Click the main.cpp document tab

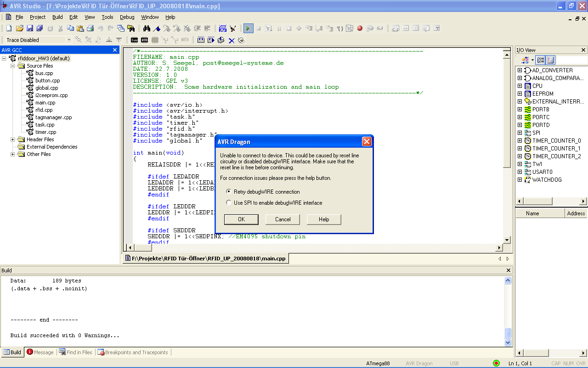pos(205,259)
